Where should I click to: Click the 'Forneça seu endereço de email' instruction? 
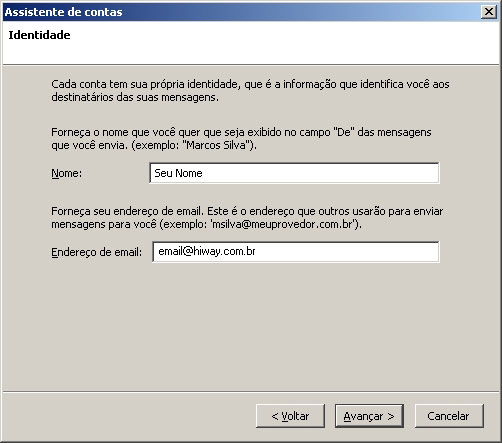click(247, 218)
